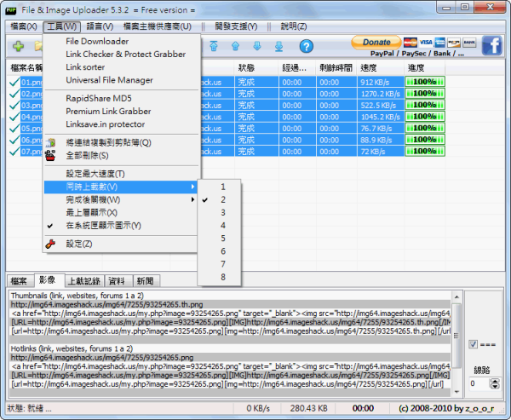Open the blue question mark help icon
The height and width of the screenshot is (420, 511).
307,46
